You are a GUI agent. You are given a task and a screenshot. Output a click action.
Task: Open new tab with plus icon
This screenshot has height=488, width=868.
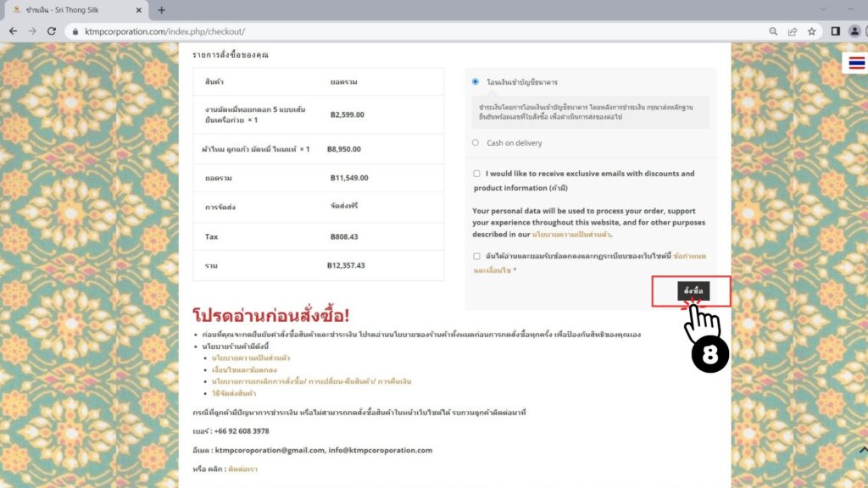[x=162, y=10]
